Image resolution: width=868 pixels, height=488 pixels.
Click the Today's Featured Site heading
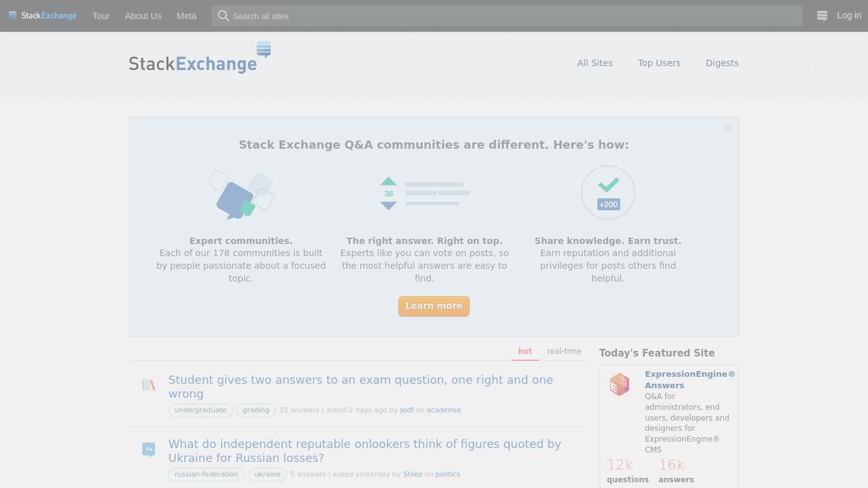click(657, 353)
